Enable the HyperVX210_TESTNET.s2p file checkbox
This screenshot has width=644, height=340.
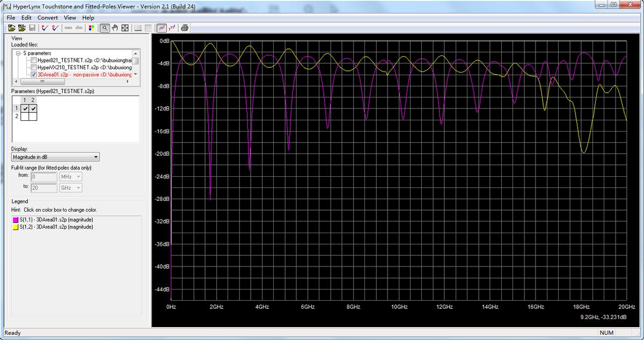coord(34,68)
